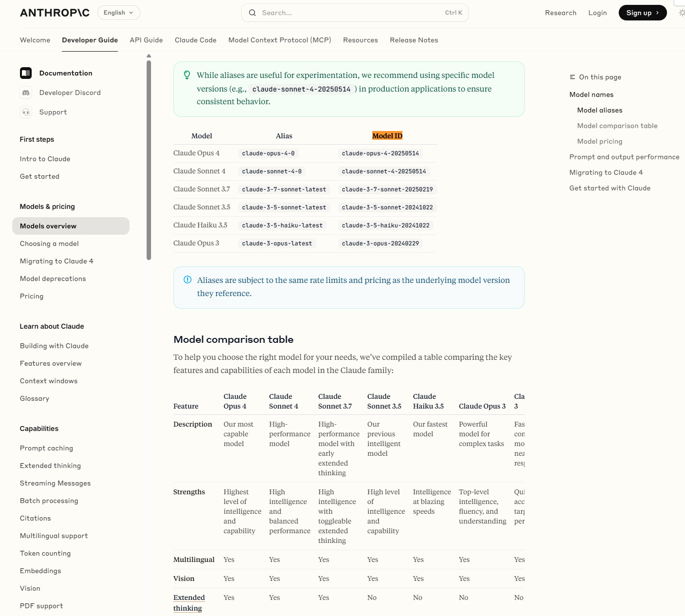Click the Anthropic logo
The height and width of the screenshot is (616, 685).
coord(55,13)
